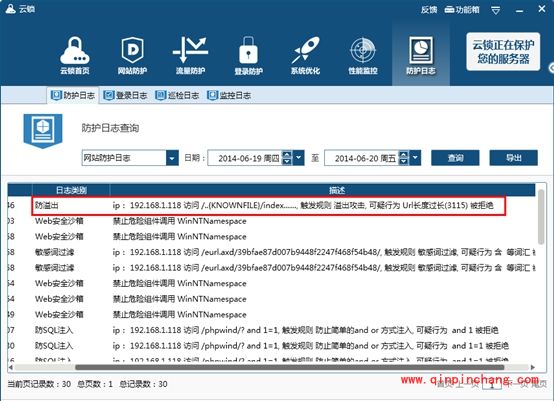The height and width of the screenshot is (401, 554).
Task: Click the horizontal scrollbar left arrow
Action: (x=11, y=367)
